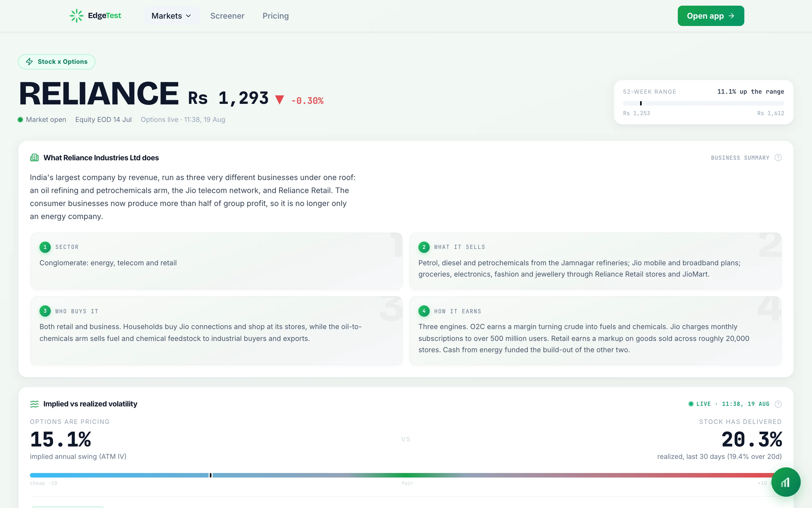Viewport: 812px width, 508px height.
Task: Click the waves icon beside Implied vs realized volatility
Action: point(34,404)
